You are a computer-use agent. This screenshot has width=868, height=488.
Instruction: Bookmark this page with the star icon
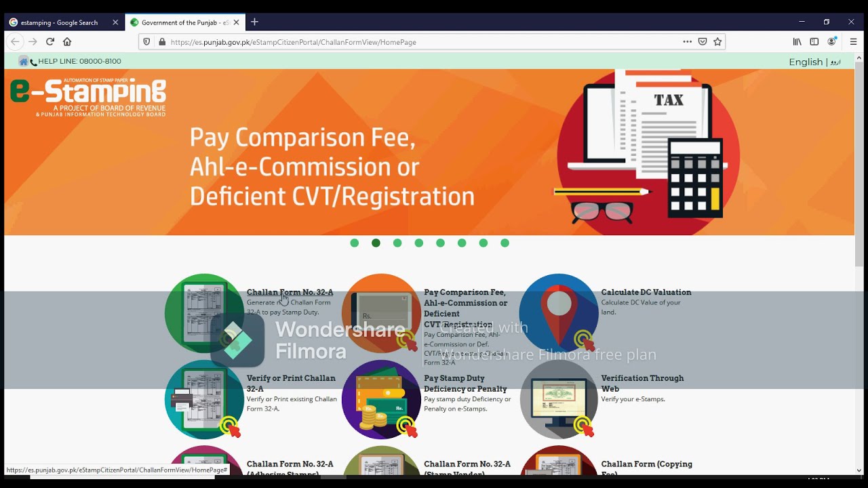pyautogui.click(x=717, y=41)
